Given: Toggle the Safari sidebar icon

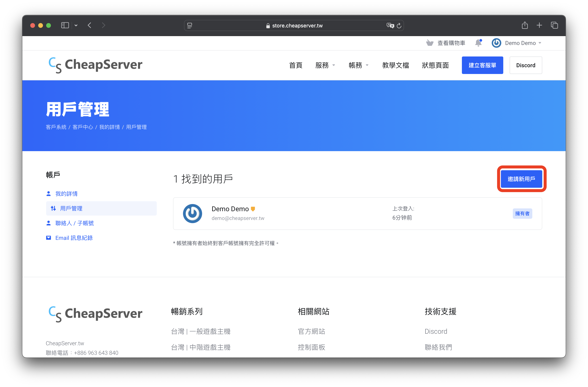Looking at the screenshot, I should (65, 25).
